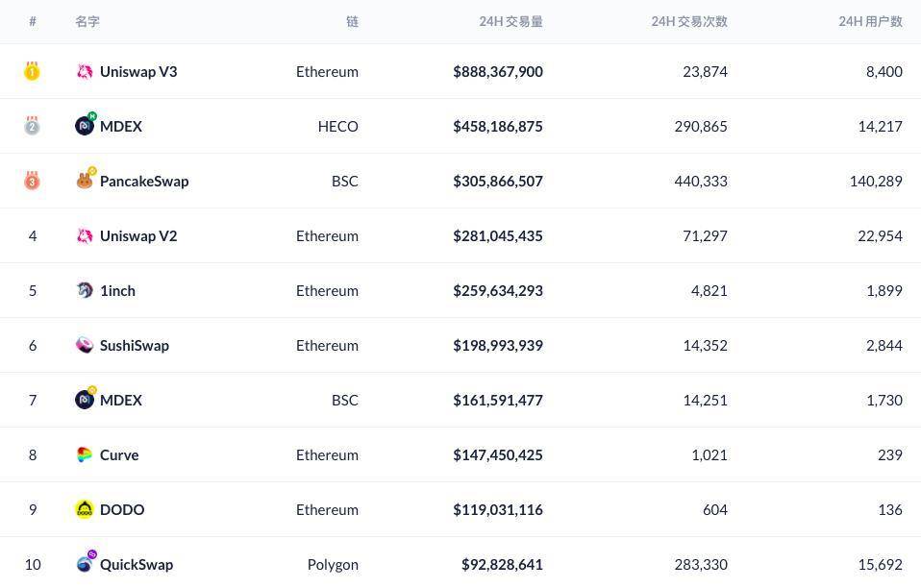Click the HECO MDEX logo icon
Image resolution: width=921 pixels, height=588 pixels.
coord(85,126)
